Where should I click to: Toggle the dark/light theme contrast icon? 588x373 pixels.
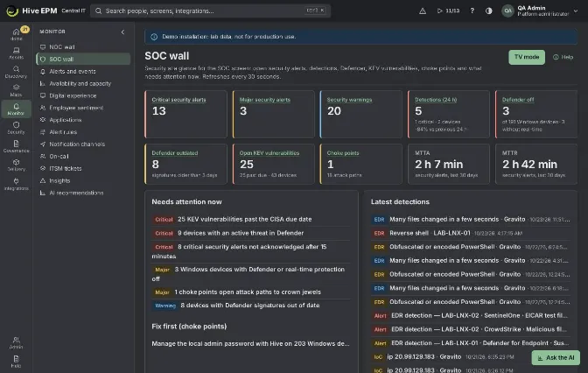coord(488,11)
